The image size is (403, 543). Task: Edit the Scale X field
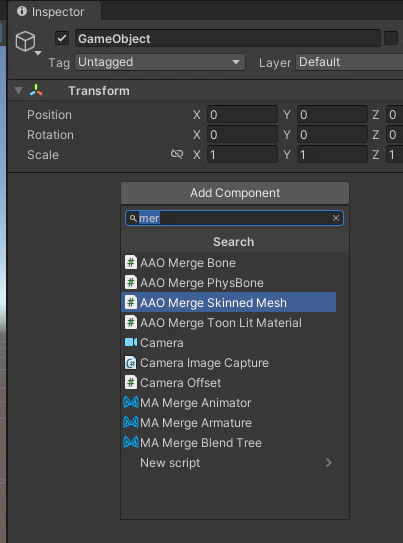pos(242,154)
